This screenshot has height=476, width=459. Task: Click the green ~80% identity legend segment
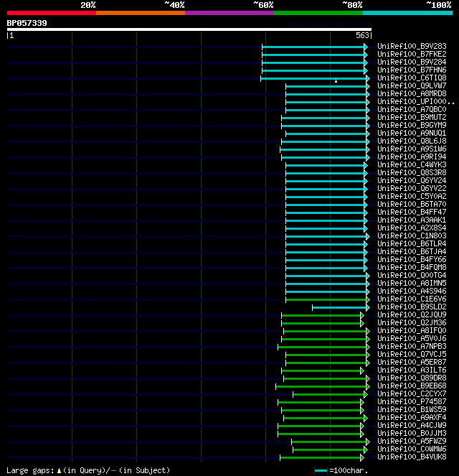(318, 13)
